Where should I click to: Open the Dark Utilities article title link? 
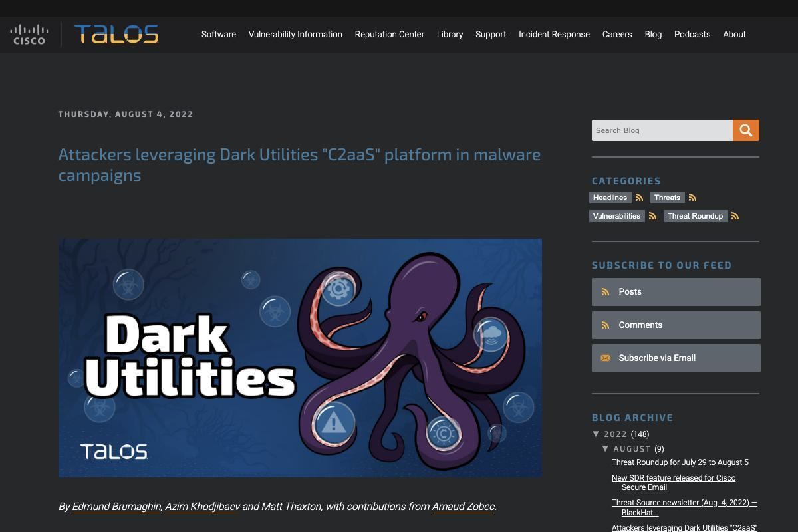coord(299,164)
